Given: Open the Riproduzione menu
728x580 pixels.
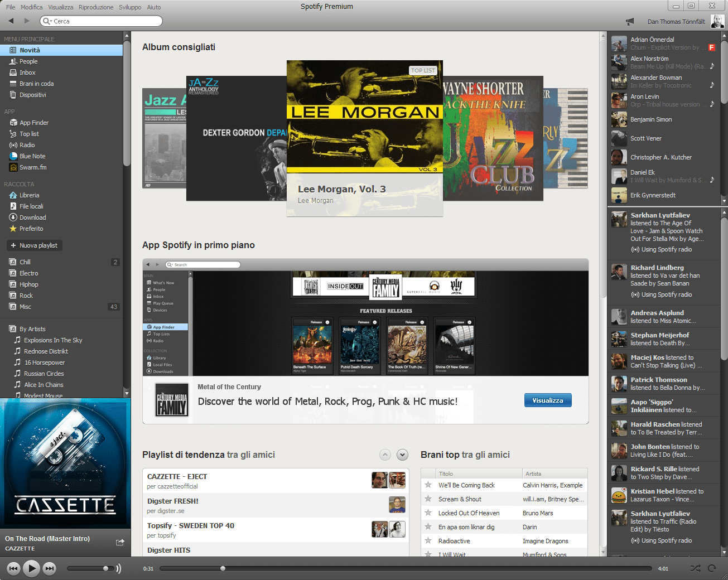Looking at the screenshot, I should click(x=96, y=7).
